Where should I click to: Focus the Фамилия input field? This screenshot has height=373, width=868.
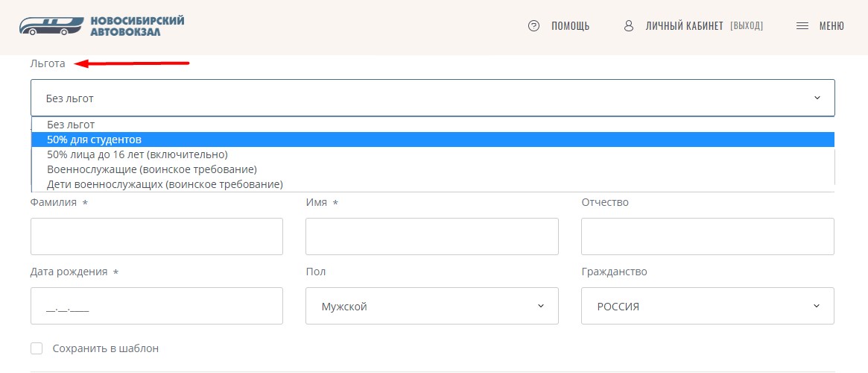(156, 236)
